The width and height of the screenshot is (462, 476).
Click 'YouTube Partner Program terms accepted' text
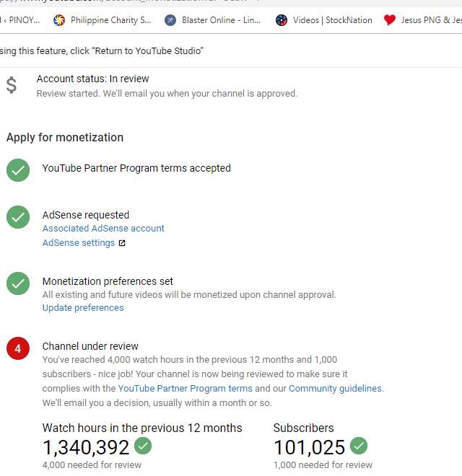click(x=136, y=168)
